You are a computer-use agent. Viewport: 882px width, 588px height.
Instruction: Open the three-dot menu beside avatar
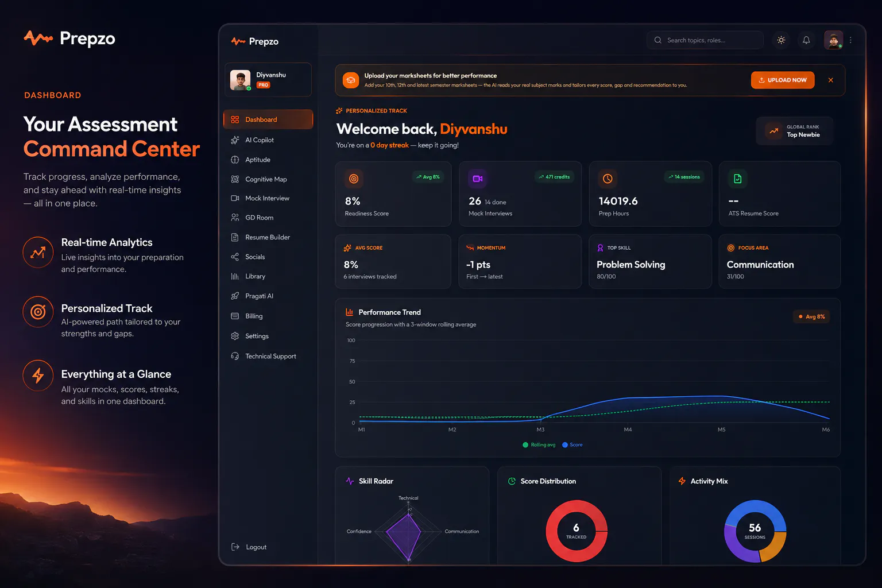pyautogui.click(x=850, y=40)
